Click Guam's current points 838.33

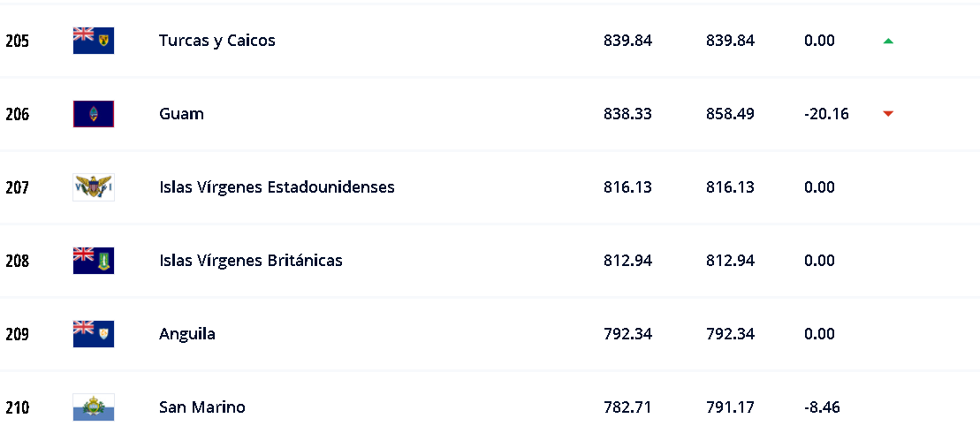(627, 114)
